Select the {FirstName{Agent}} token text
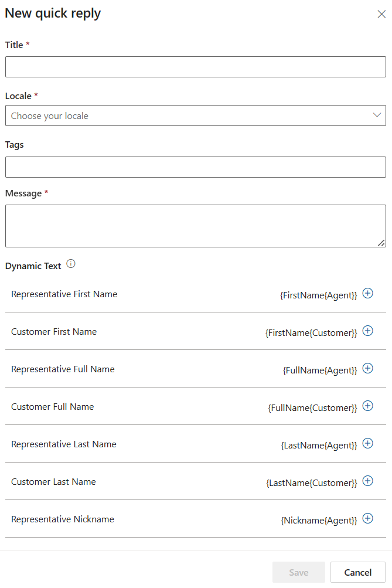The height and width of the screenshot is (588, 392). pyautogui.click(x=319, y=295)
